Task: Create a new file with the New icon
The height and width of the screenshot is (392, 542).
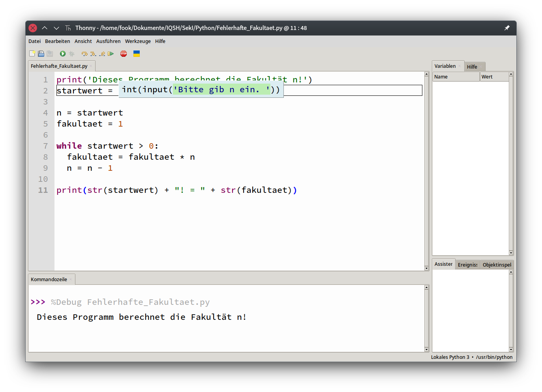Action: click(32, 54)
